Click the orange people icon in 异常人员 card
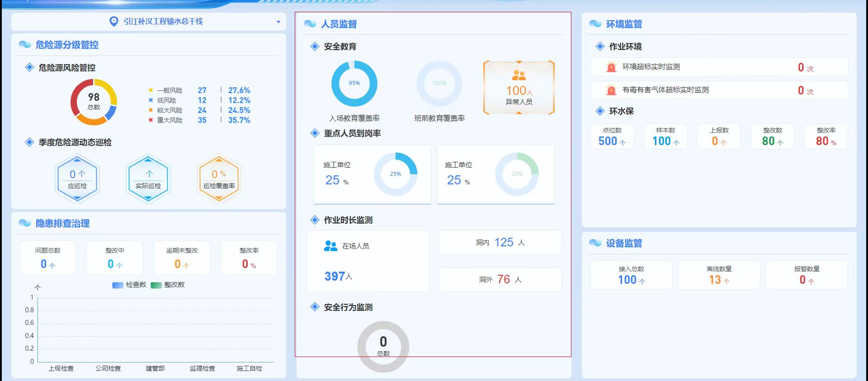The height and width of the screenshot is (381, 868). tap(519, 75)
